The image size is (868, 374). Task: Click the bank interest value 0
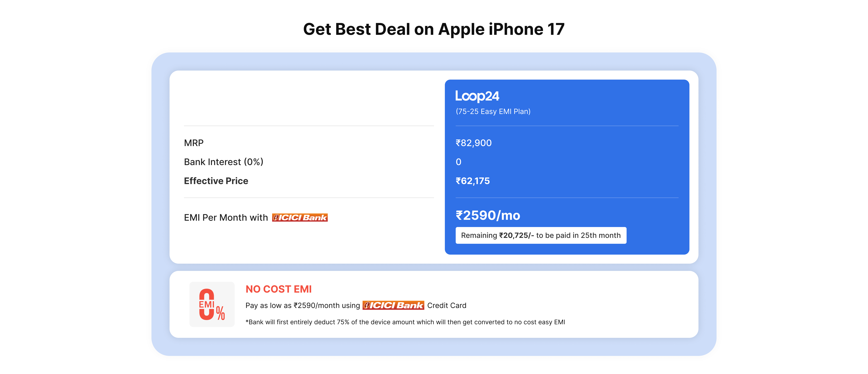(458, 162)
